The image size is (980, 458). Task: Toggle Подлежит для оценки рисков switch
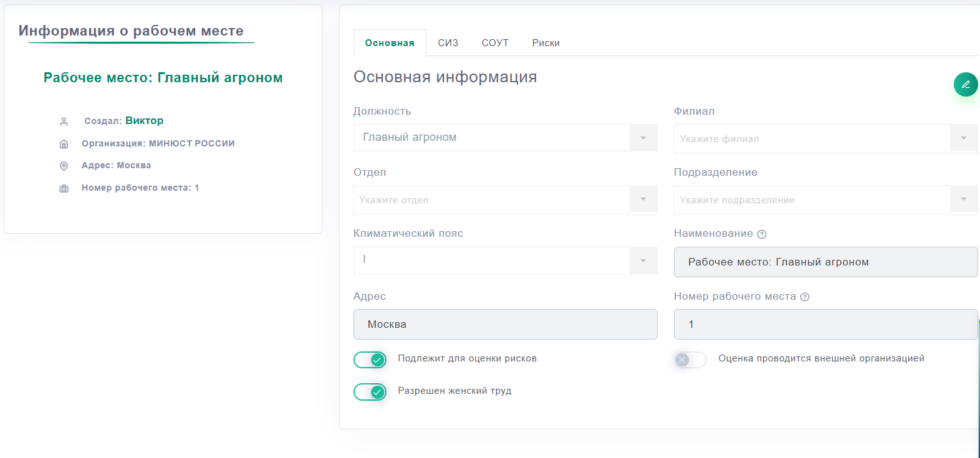370,360
